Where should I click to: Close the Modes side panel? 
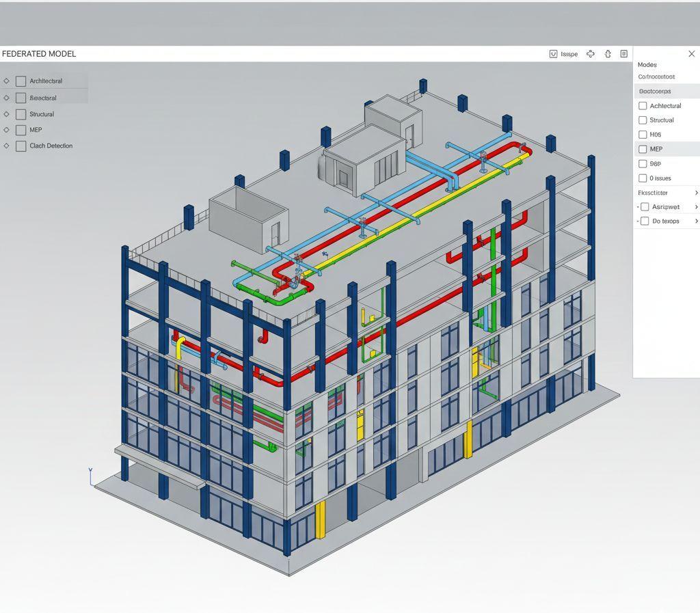coord(692,54)
